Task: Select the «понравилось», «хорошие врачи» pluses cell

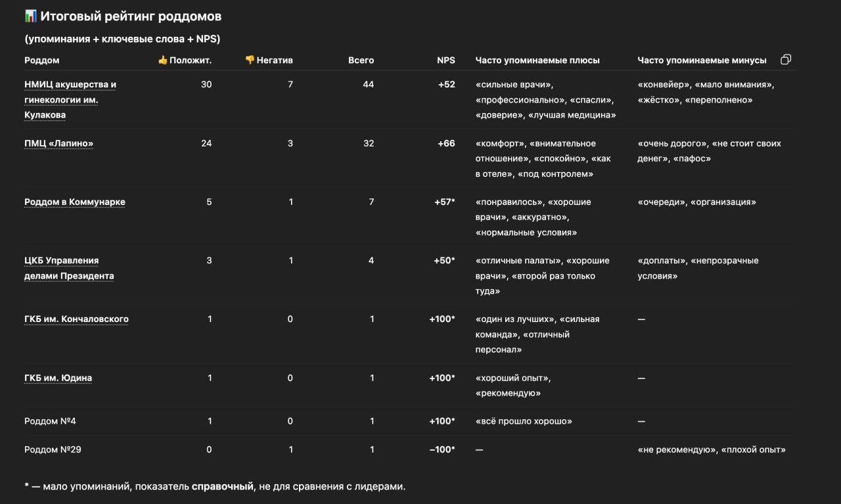Action: point(534,218)
